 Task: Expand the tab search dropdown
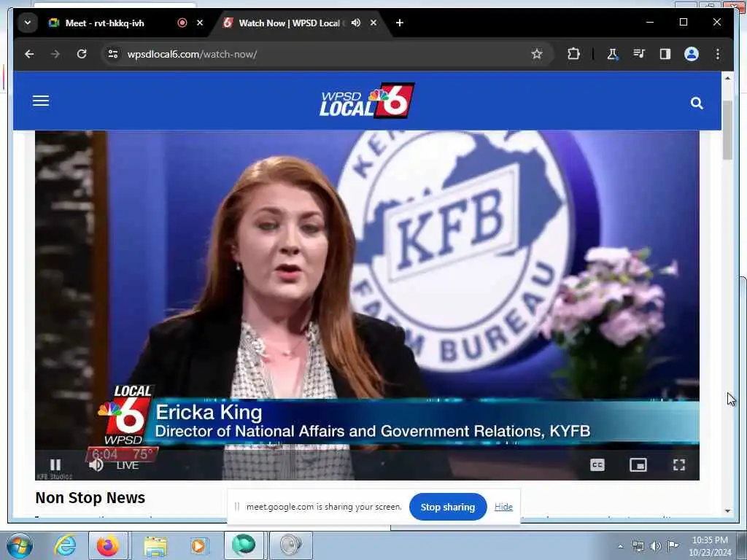coord(28,23)
